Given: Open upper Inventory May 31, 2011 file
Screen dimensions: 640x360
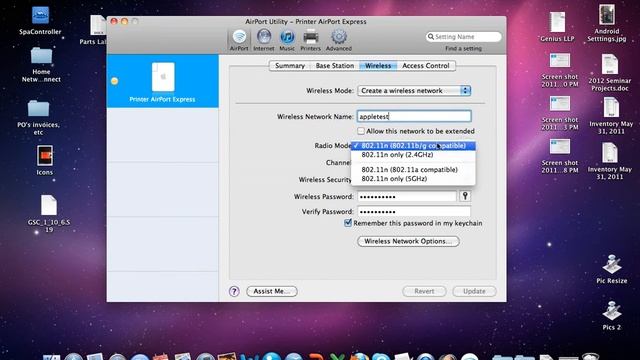Looking at the screenshot, I should click(x=611, y=116).
